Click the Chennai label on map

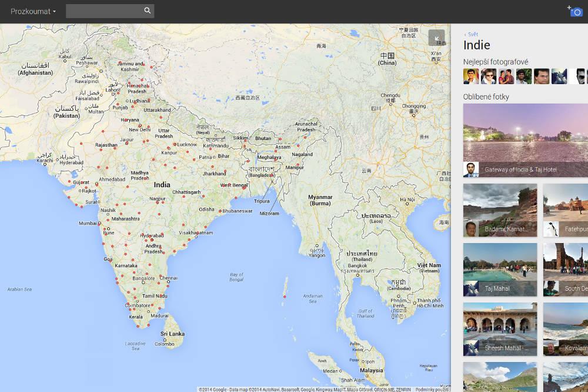point(168,278)
